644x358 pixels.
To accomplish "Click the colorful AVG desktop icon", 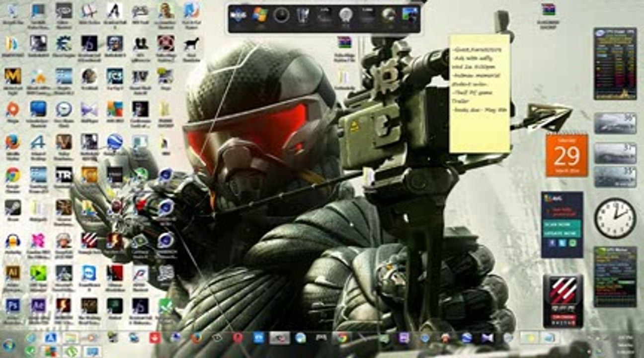I will coord(115,109).
